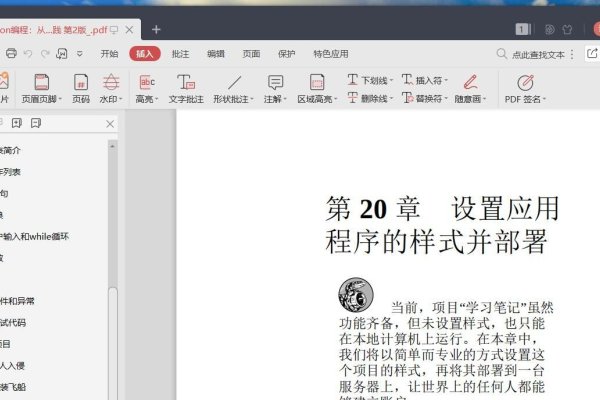
Task: Insert page numbers with 页码
Action: pos(81,88)
